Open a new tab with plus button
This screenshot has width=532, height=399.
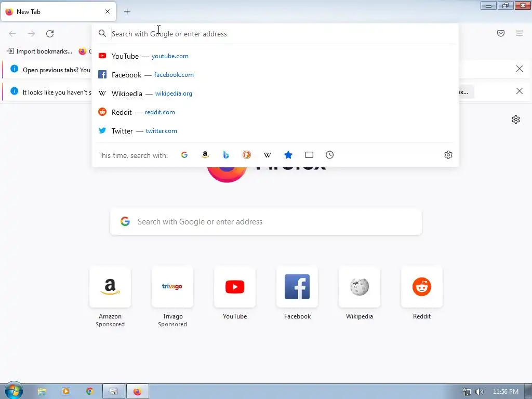(127, 12)
